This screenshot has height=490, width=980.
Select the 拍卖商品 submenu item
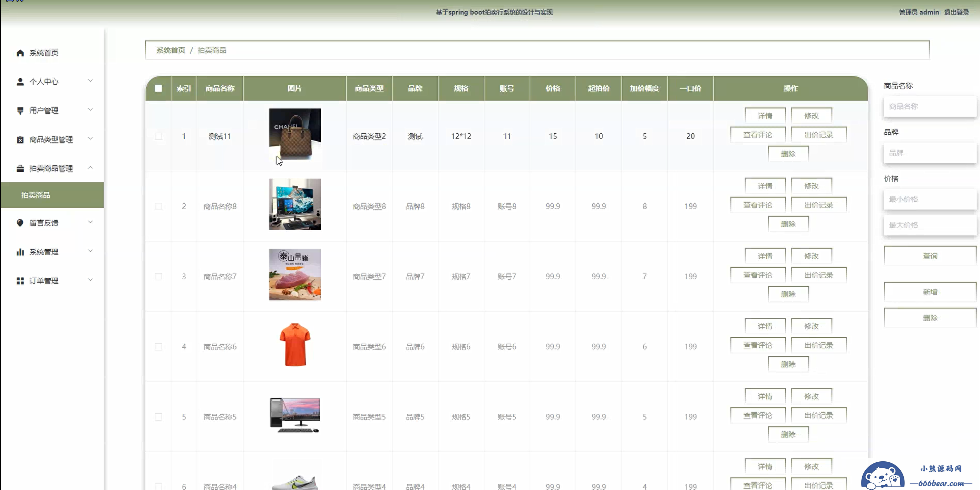(52, 195)
